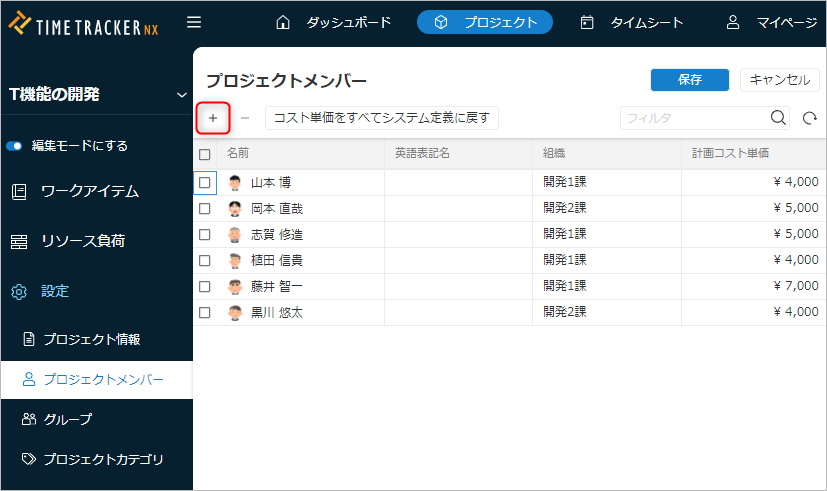
Task: Click the plus icon to add member
Action: pos(213,118)
